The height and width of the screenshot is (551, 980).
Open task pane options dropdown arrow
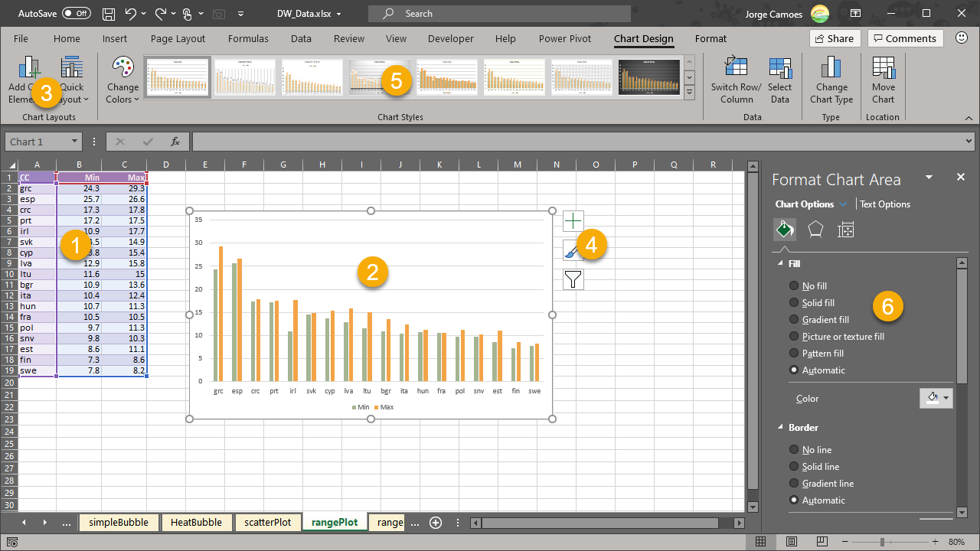coord(929,177)
